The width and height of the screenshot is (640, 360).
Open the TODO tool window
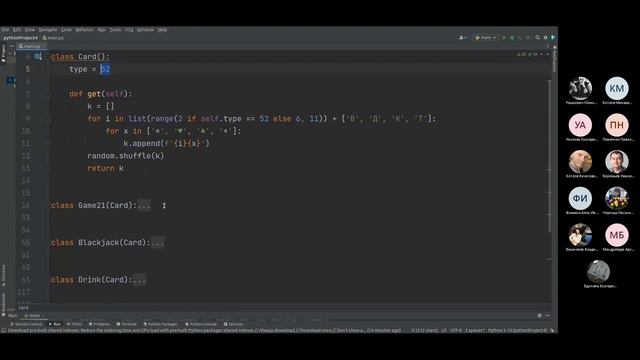[x=75, y=324]
